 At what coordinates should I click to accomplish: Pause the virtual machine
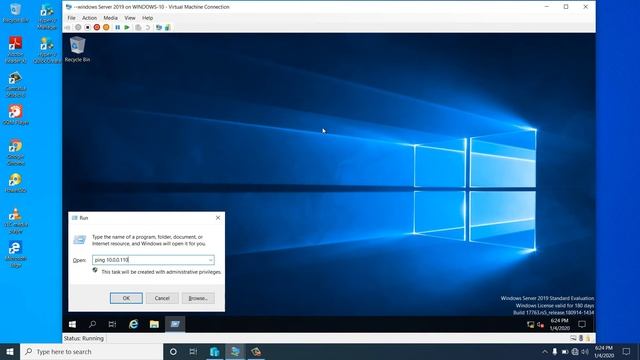coord(118,27)
